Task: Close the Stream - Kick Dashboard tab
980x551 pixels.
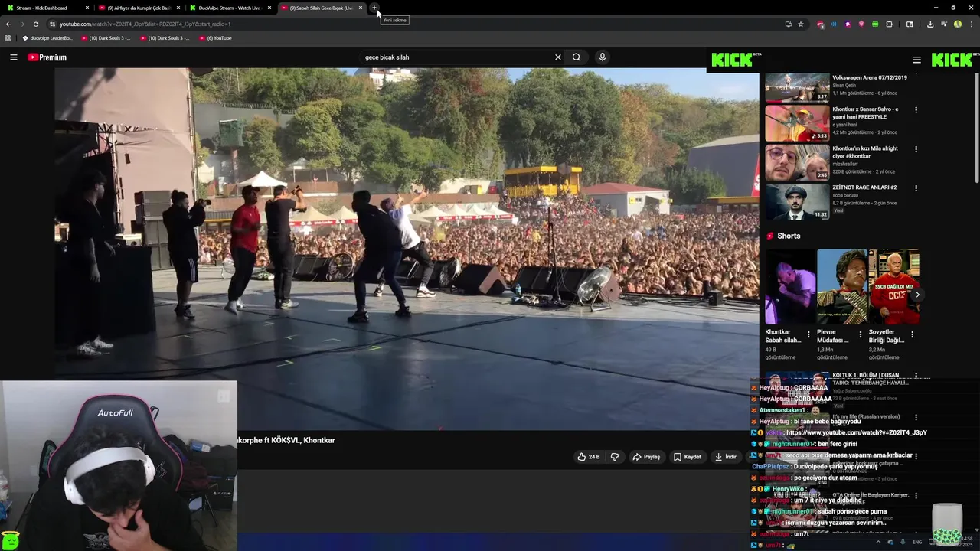Action: [87, 8]
